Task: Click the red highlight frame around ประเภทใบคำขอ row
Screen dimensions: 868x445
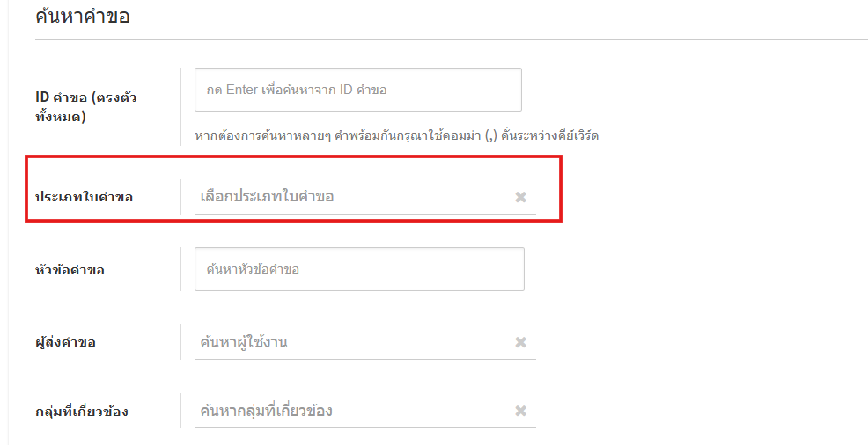Action: coord(291,158)
